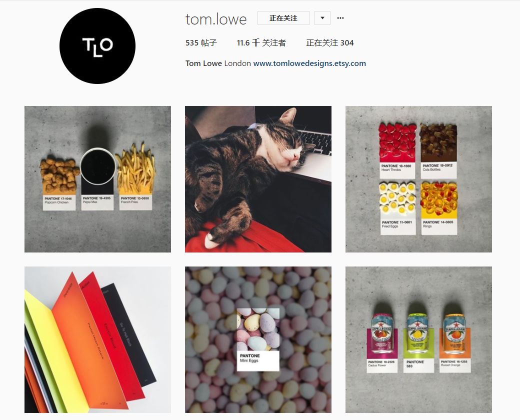Open the Pantone Mini Eggs post

click(x=258, y=339)
